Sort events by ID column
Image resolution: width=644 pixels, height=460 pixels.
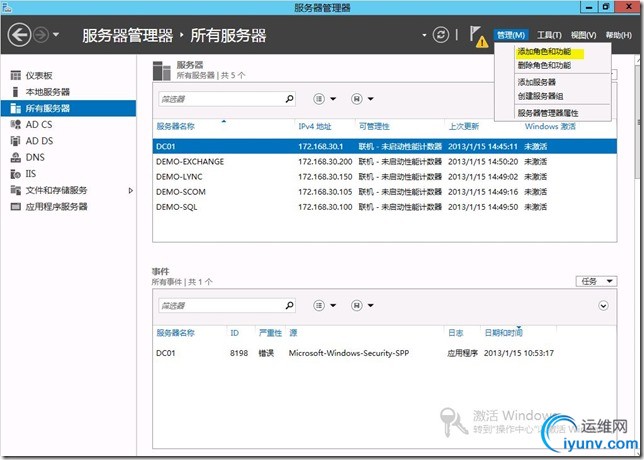(x=235, y=333)
